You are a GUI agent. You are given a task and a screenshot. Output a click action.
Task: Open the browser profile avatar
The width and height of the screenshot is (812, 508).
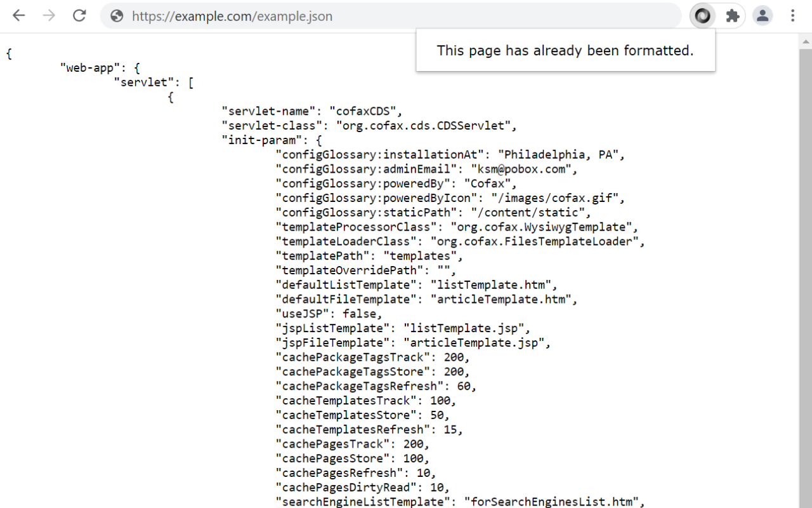(x=762, y=16)
